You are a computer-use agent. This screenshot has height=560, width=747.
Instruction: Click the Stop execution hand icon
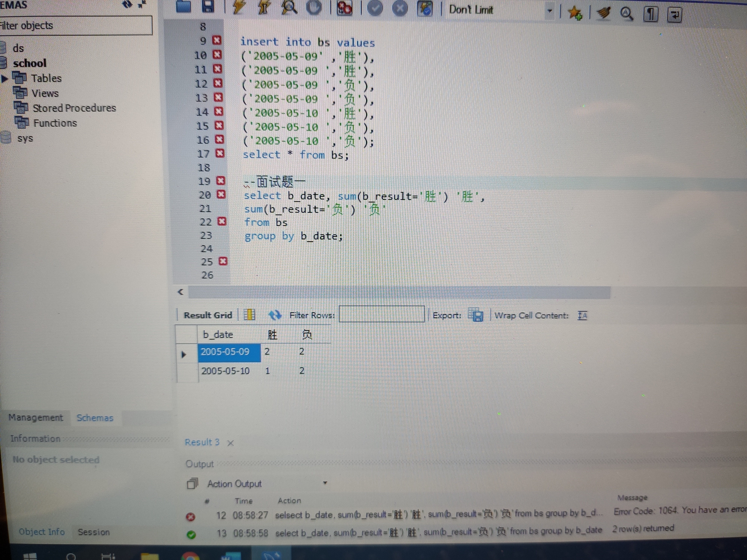click(x=314, y=7)
